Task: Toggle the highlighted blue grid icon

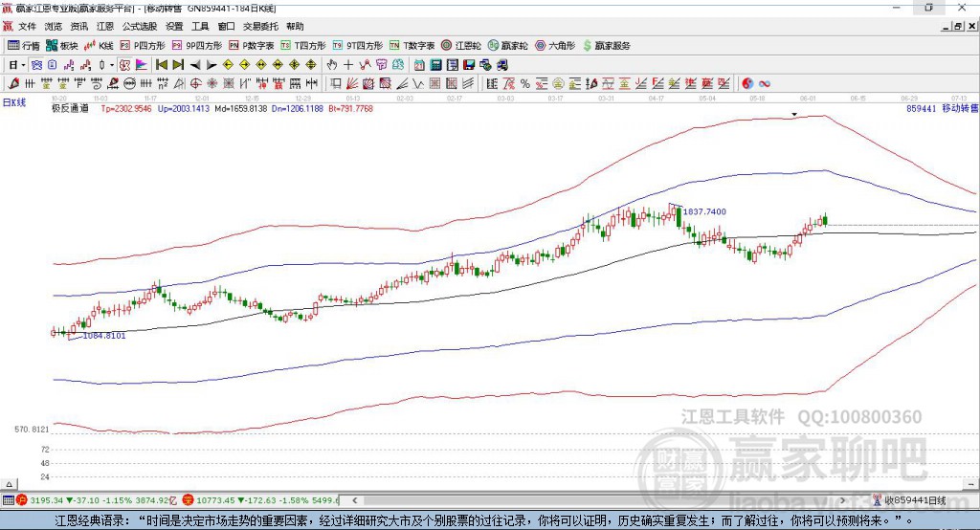Action: point(36,65)
